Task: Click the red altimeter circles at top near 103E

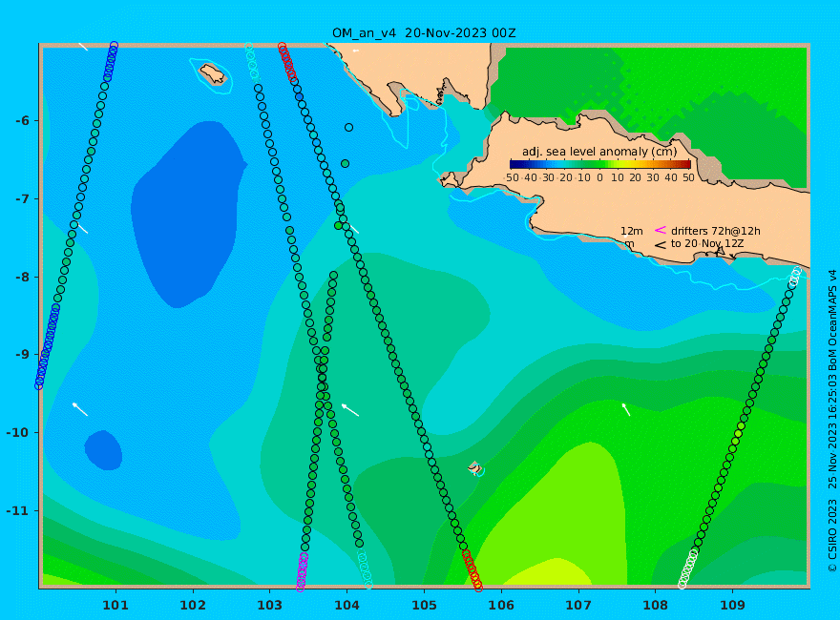Action: pos(287,63)
